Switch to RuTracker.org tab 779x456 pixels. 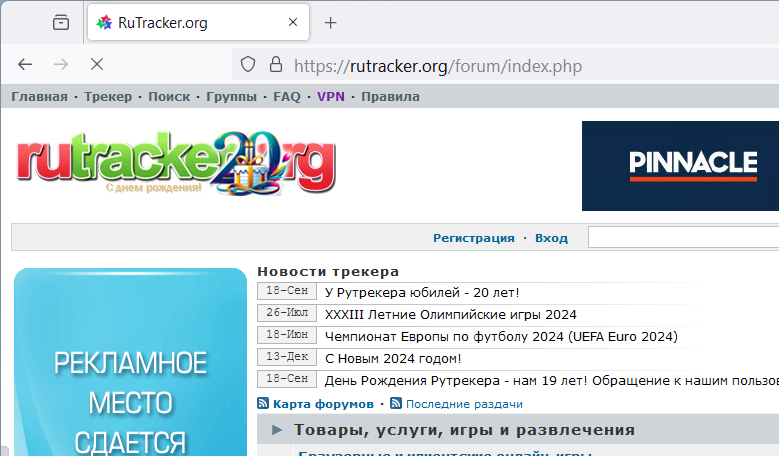pos(198,22)
